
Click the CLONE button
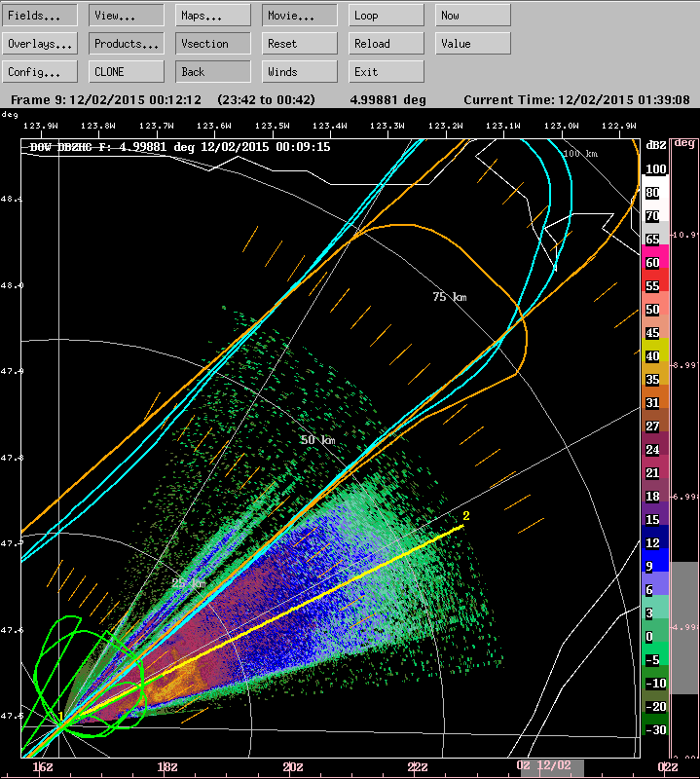(127, 72)
